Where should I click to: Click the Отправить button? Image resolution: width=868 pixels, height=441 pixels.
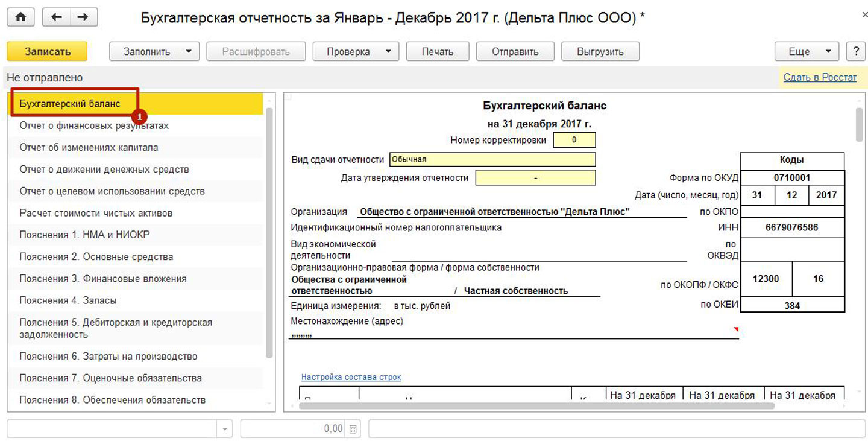click(515, 51)
